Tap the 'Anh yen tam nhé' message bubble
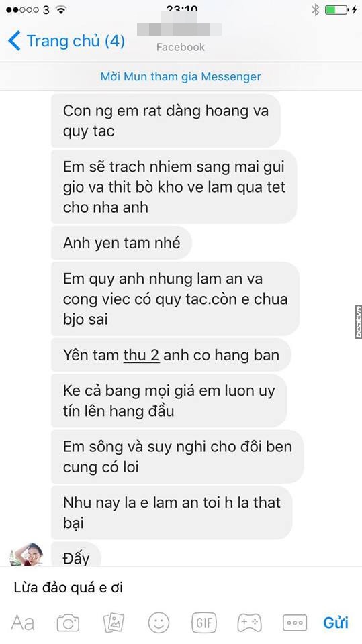The image size is (362, 644). (x=122, y=243)
